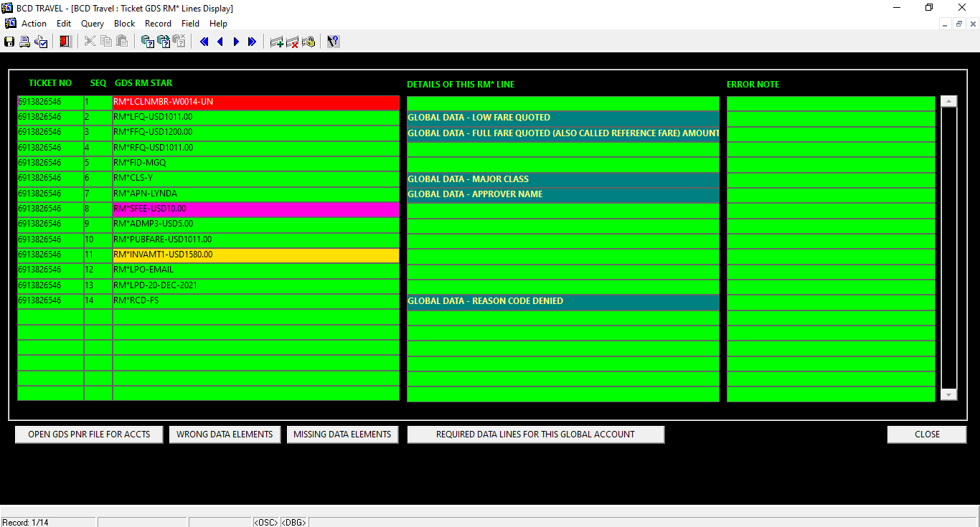Screen dimensions: 980x527
Task: Click the CLOSE button at bottom right
Action: (x=927, y=435)
